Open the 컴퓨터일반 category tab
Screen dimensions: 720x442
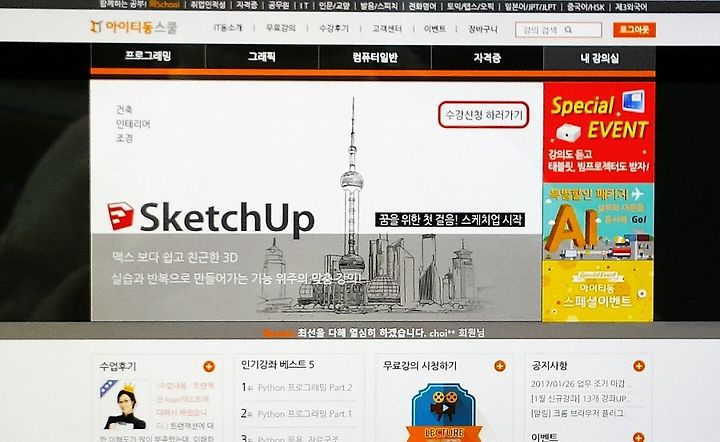click(x=375, y=57)
